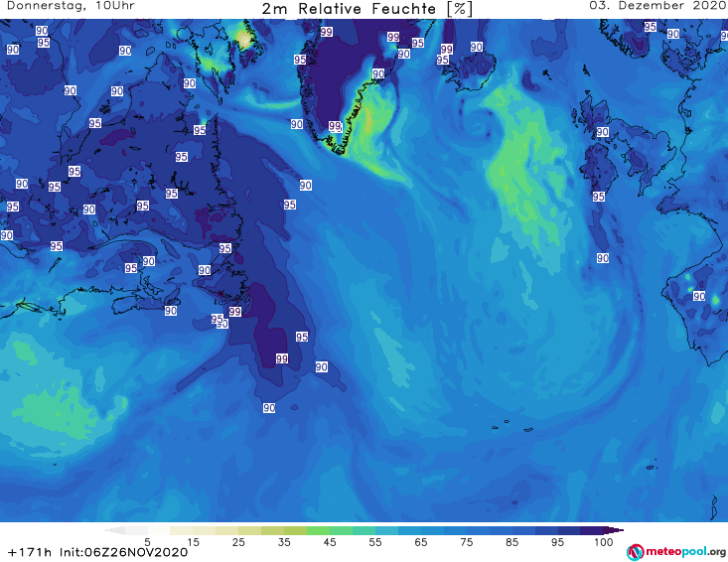Pick the dark purple legend swatch at 100
Viewport: 728px width, 562px height.
592,530
